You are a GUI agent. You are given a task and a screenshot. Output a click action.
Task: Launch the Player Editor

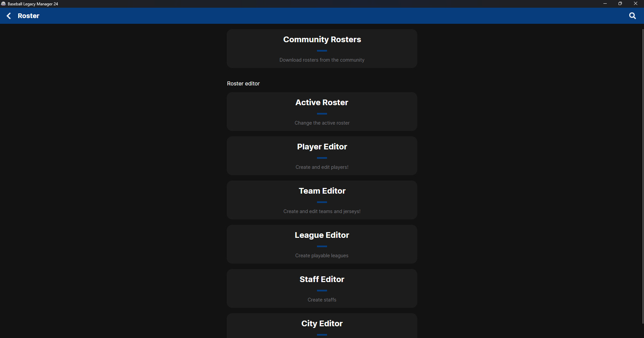coord(322,155)
